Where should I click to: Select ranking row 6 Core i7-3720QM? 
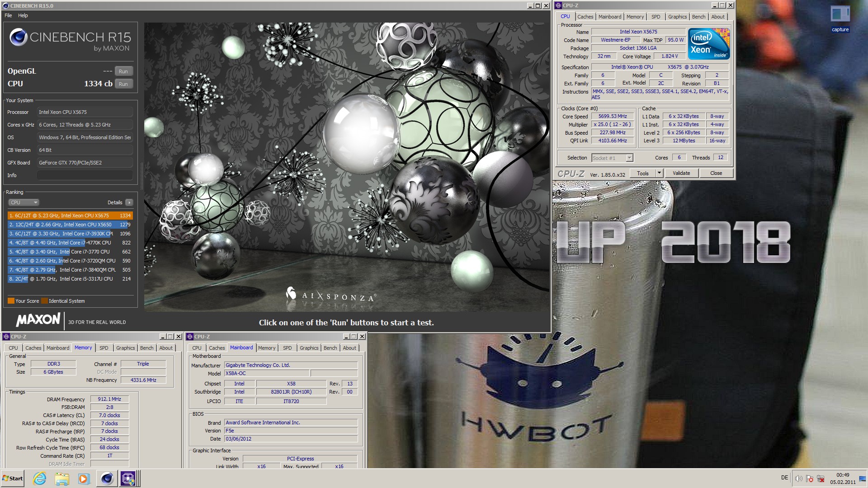click(x=70, y=261)
